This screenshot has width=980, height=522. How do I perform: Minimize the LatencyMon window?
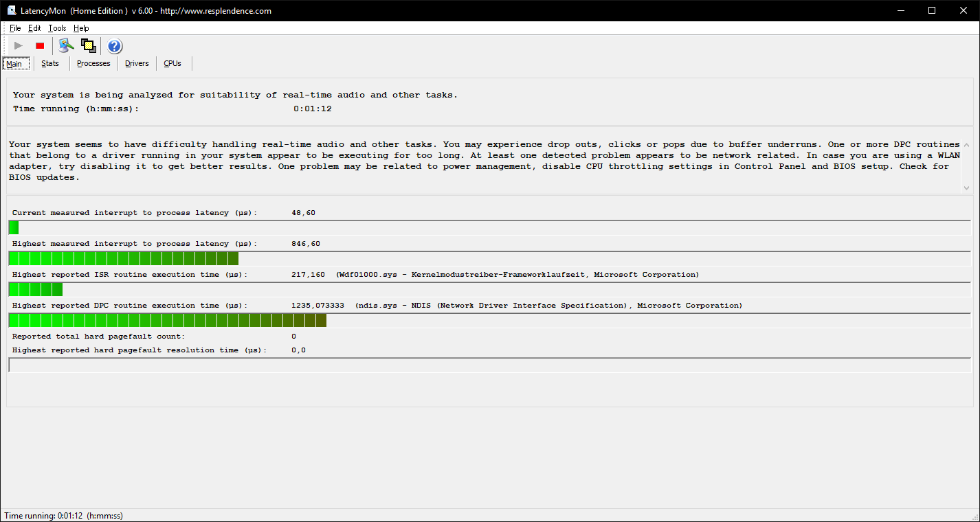click(901, 10)
